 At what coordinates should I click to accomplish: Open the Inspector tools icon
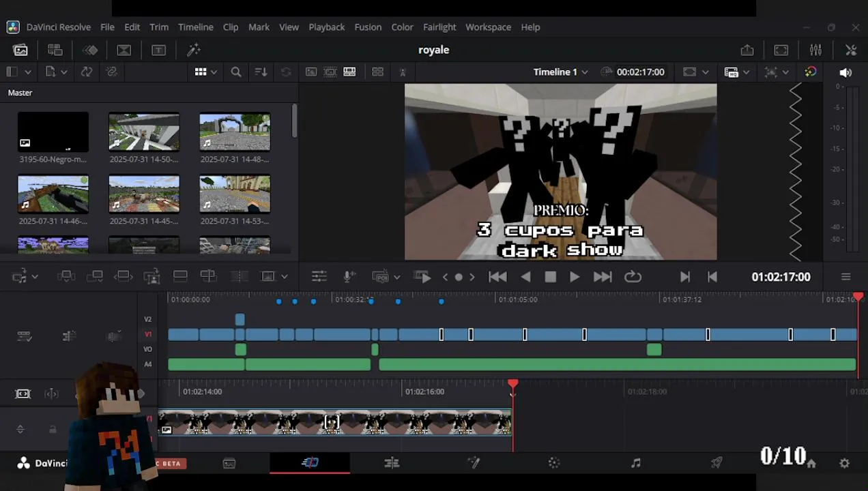pos(851,50)
